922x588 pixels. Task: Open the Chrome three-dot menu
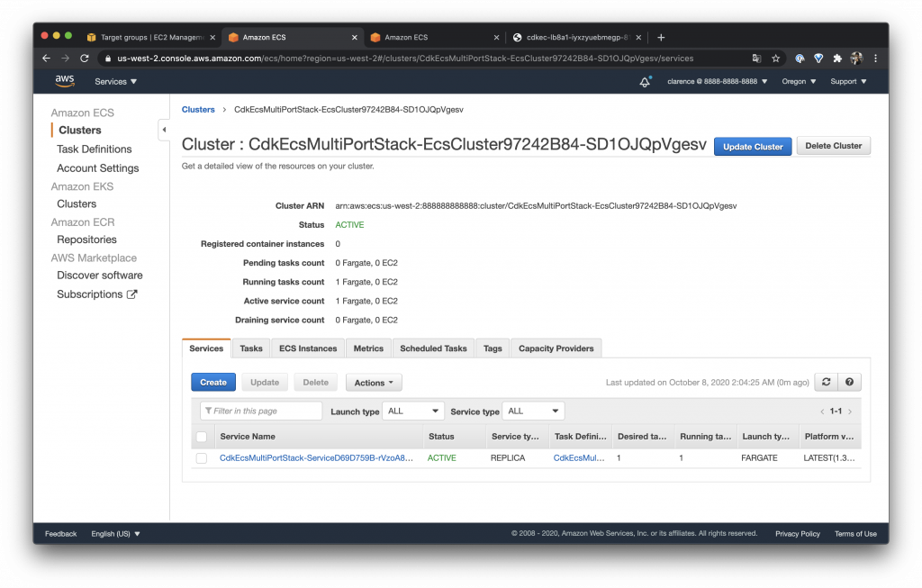coord(875,59)
